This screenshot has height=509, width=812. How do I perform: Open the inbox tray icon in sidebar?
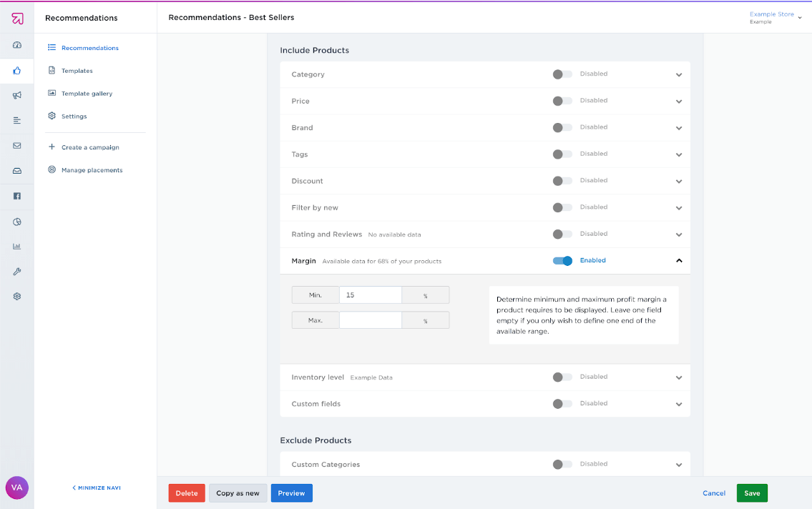click(x=17, y=171)
